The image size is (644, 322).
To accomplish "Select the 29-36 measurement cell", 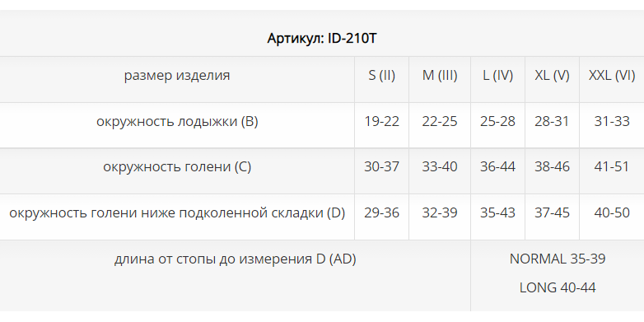I will click(381, 213).
